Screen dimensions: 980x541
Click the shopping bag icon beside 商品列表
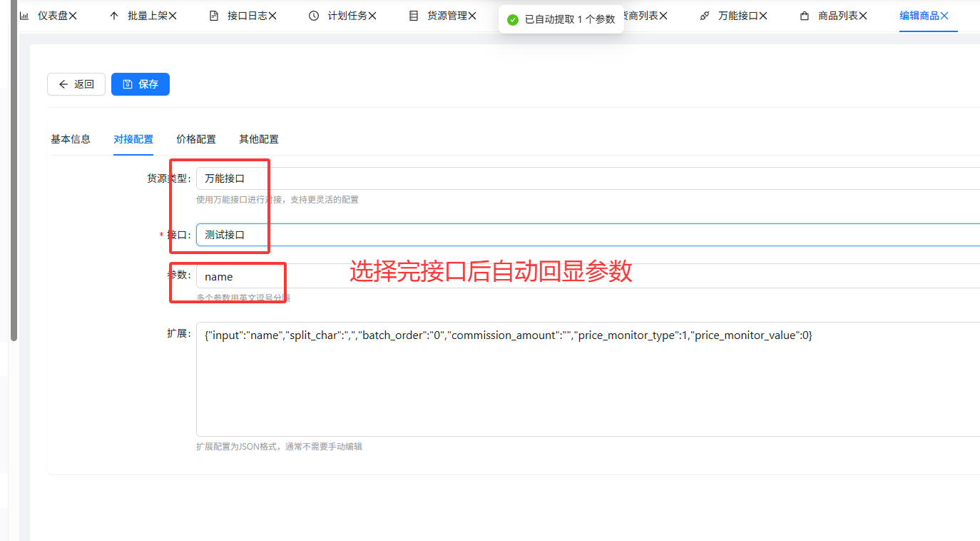click(x=805, y=16)
